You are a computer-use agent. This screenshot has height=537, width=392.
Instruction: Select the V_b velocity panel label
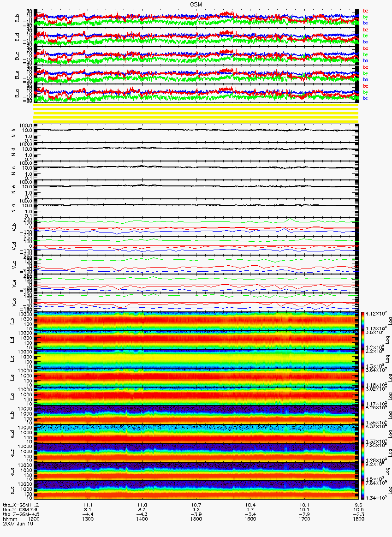(14, 227)
